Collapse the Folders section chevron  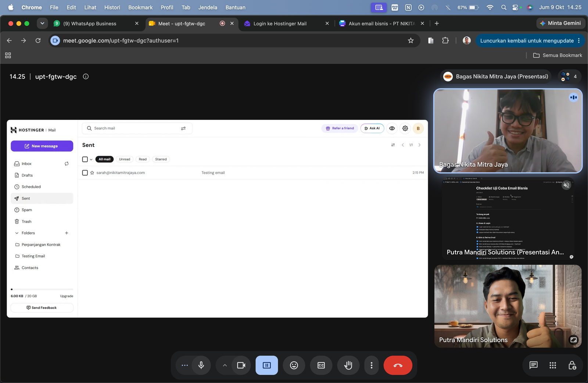point(17,233)
